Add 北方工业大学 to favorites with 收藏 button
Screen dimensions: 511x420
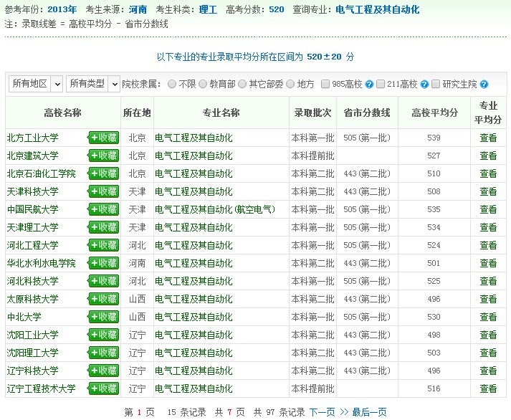point(103,138)
